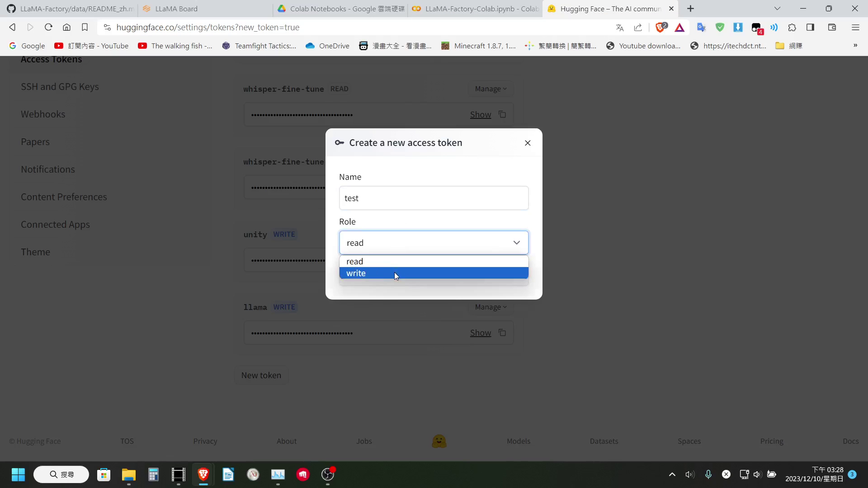Click the copy icon next to whisper token
This screenshot has height=488, width=868.
pyautogui.click(x=503, y=114)
